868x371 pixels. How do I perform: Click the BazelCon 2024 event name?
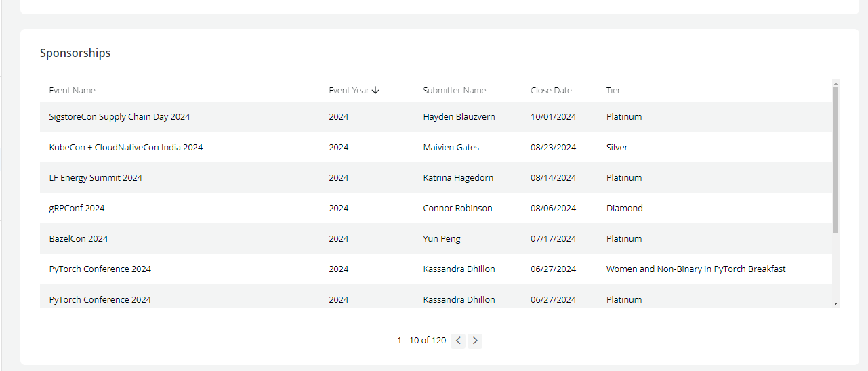[79, 238]
